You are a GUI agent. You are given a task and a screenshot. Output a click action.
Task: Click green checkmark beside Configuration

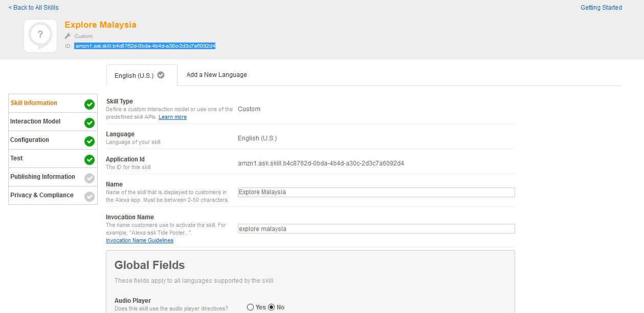click(x=90, y=141)
